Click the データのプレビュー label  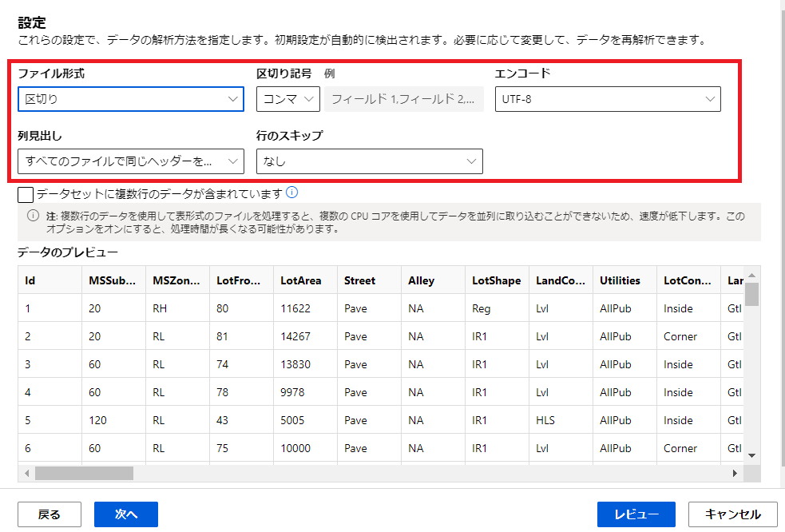click(68, 252)
